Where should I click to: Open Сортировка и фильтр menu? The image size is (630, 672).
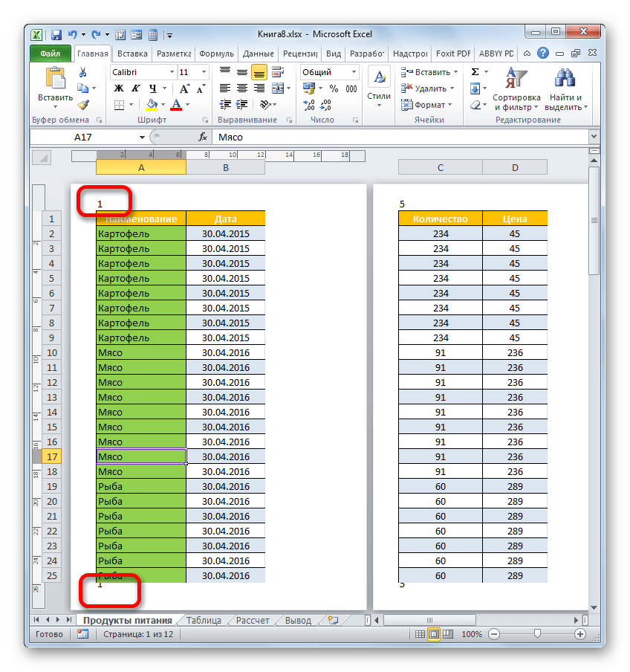(x=516, y=88)
